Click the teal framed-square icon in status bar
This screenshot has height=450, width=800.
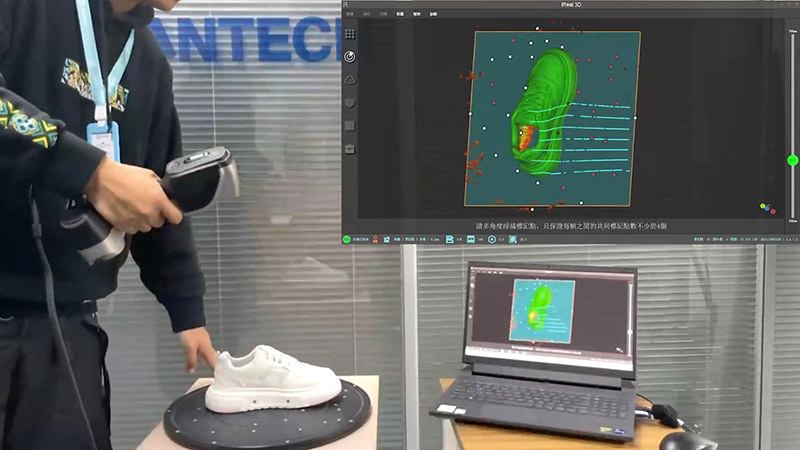pyautogui.click(x=513, y=239)
